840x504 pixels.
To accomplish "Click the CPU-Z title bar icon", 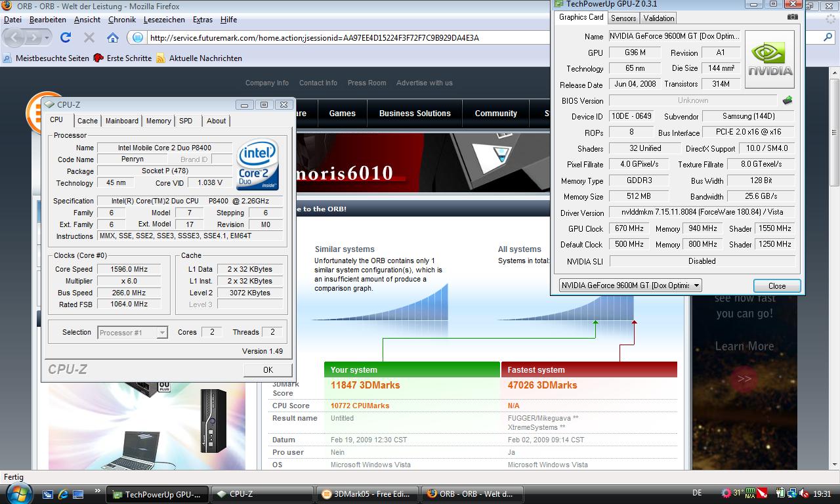I will 49,104.
